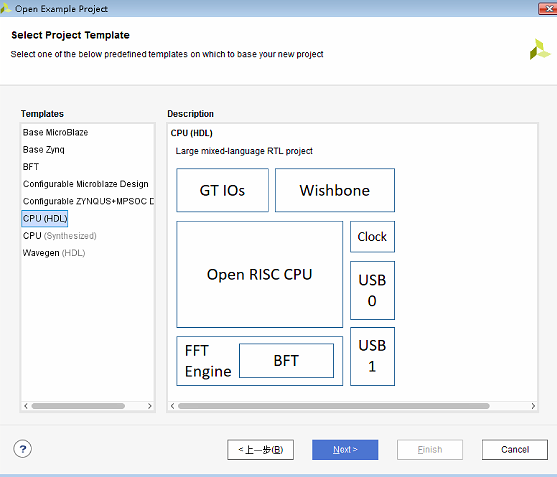Click the disabled Finish button
This screenshot has height=477, width=557.
tap(430, 450)
